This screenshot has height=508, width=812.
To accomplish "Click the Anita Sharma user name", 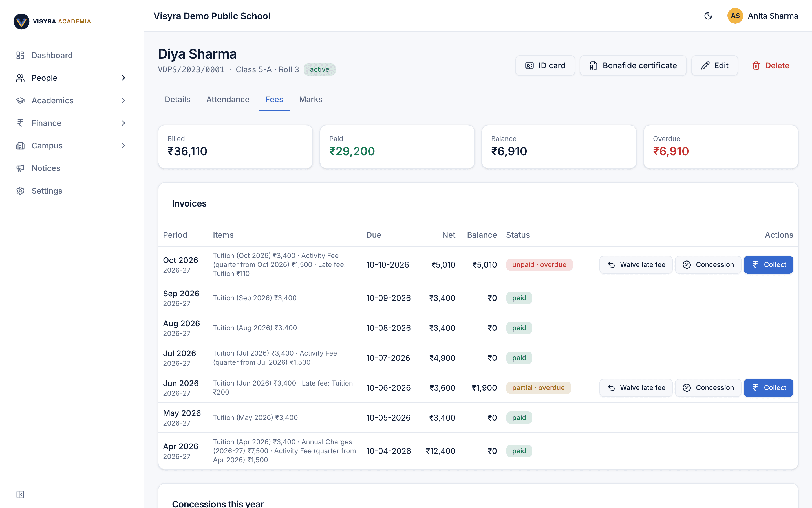I will 773,16.
